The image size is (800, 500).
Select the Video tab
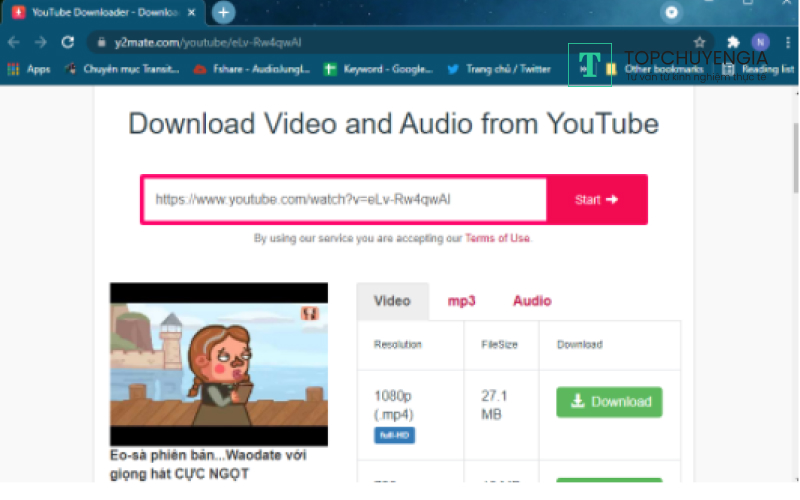point(392,301)
